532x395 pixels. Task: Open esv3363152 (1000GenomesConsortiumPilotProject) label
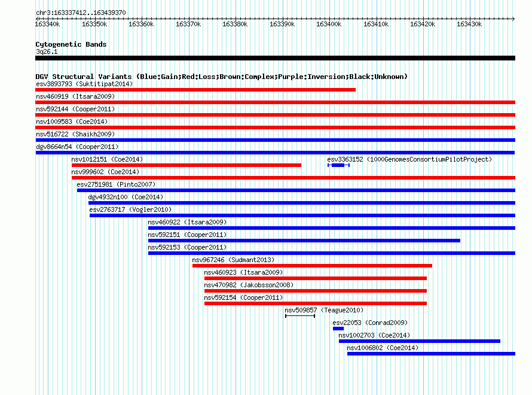tap(409, 159)
